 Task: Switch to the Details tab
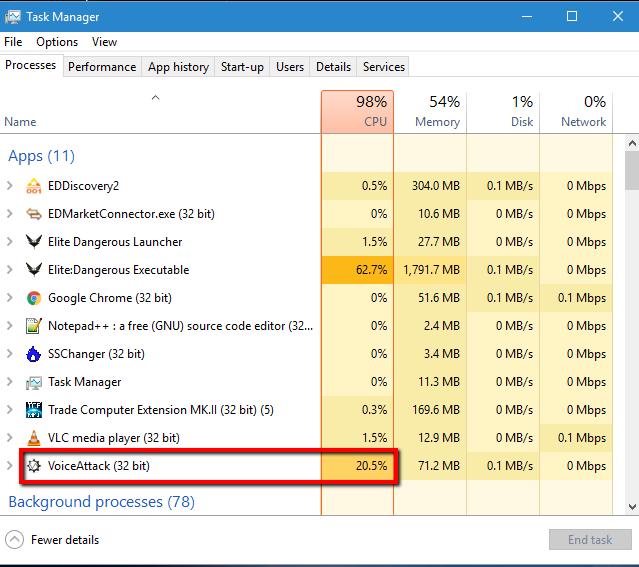click(333, 67)
